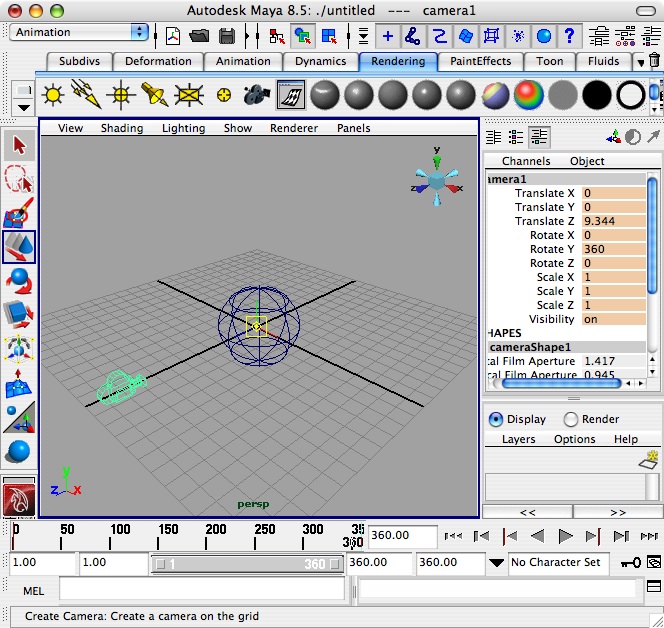Image resolution: width=664 pixels, height=628 pixels.
Task: Select the Render radio button
Action: click(571, 419)
